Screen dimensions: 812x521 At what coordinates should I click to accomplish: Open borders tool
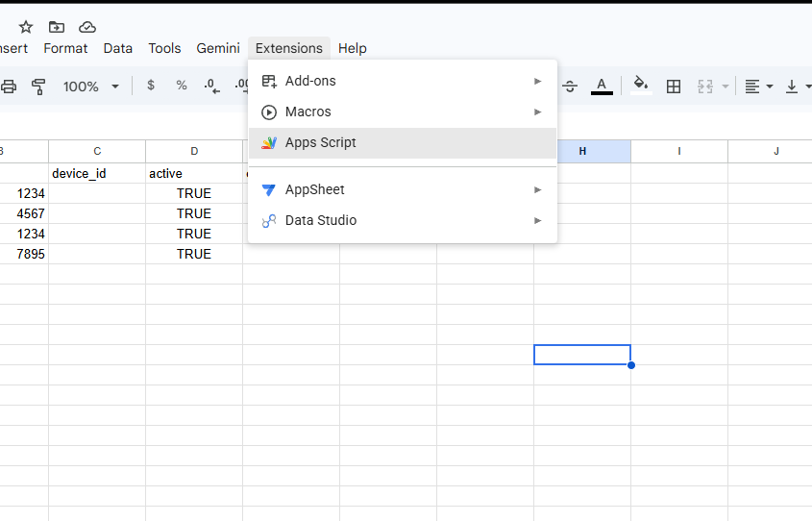[x=674, y=87]
